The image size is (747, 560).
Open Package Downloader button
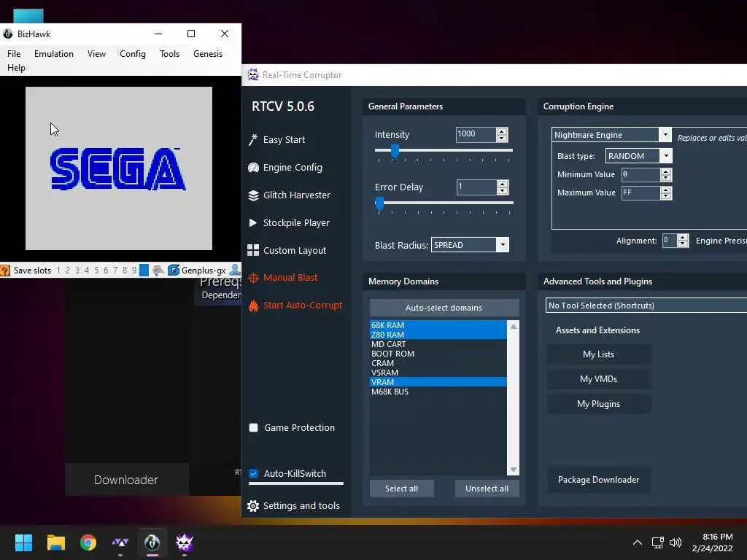point(598,480)
